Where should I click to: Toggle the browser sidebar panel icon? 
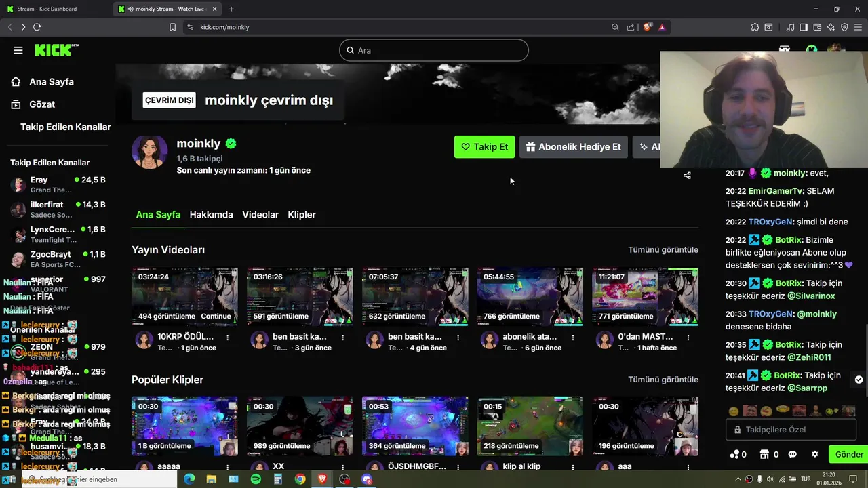click(804, 27)
